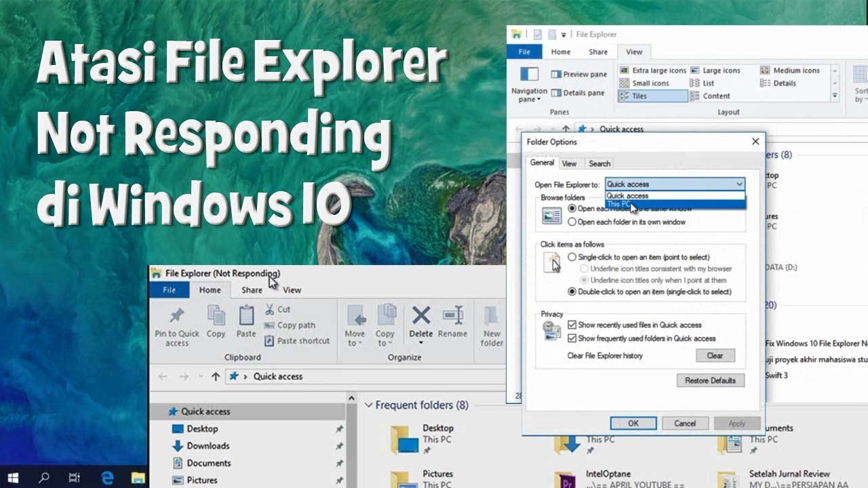The height and width of the screenshot is (488, 868).
Task: Switch to Search tab in Folder Options
Action: [x=599, y=163]
